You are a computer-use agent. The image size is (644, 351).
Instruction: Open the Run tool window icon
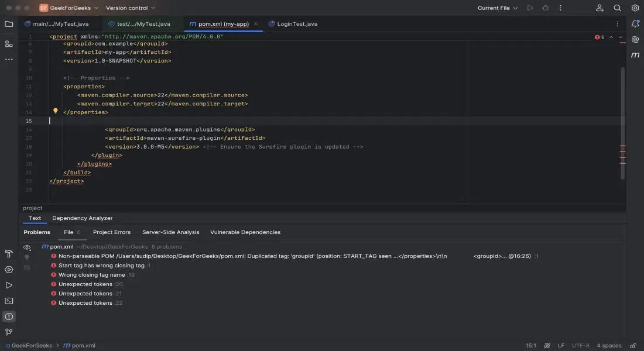(9, 285)
